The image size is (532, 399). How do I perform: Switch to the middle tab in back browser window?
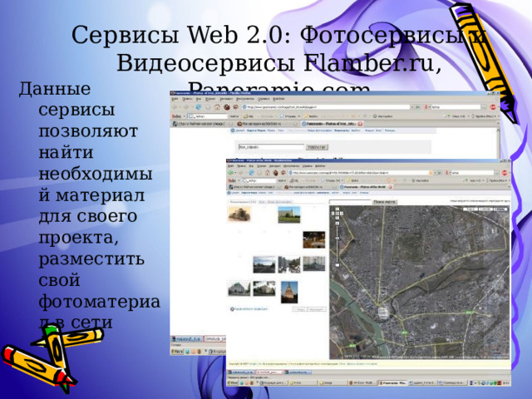pyautogui.click(x=268, y=124)
